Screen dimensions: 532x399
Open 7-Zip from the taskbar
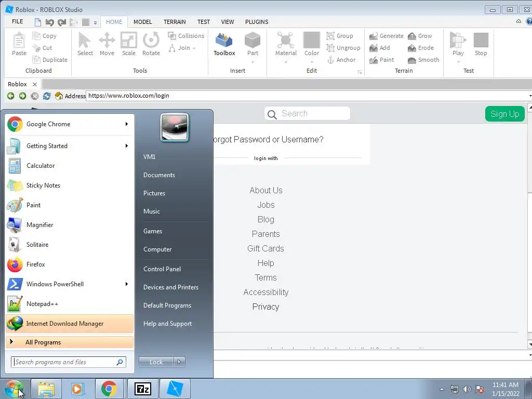pyautogui.click(x=142, y=389)
